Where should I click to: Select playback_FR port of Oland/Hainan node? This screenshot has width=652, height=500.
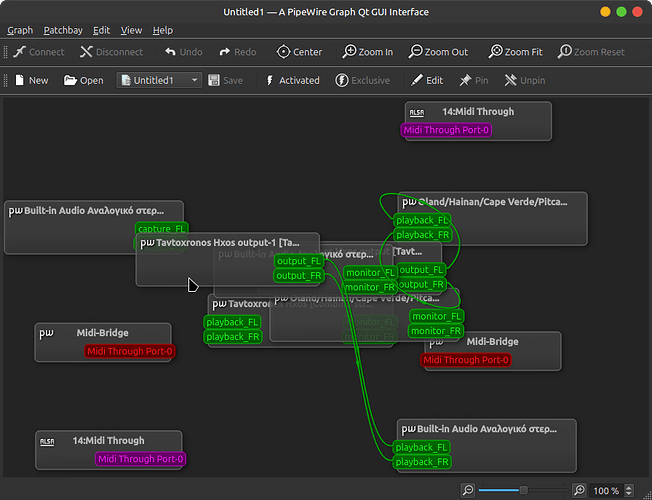click(422, 235)
